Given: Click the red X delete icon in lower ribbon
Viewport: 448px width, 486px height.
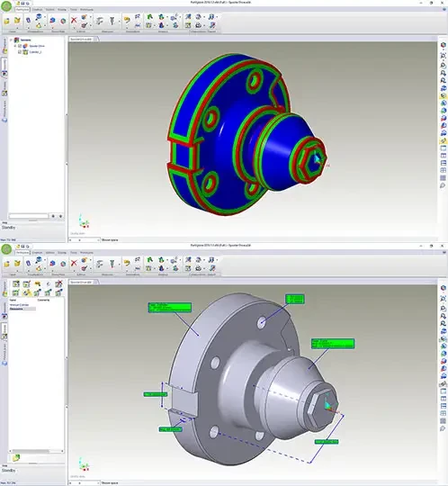Looking at the screenshot, I should tap(74, 264).
